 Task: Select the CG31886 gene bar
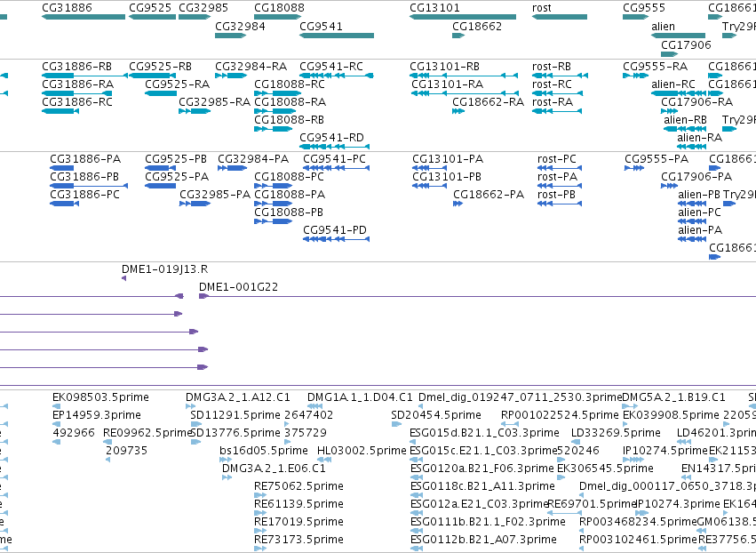tap(84, 17)
